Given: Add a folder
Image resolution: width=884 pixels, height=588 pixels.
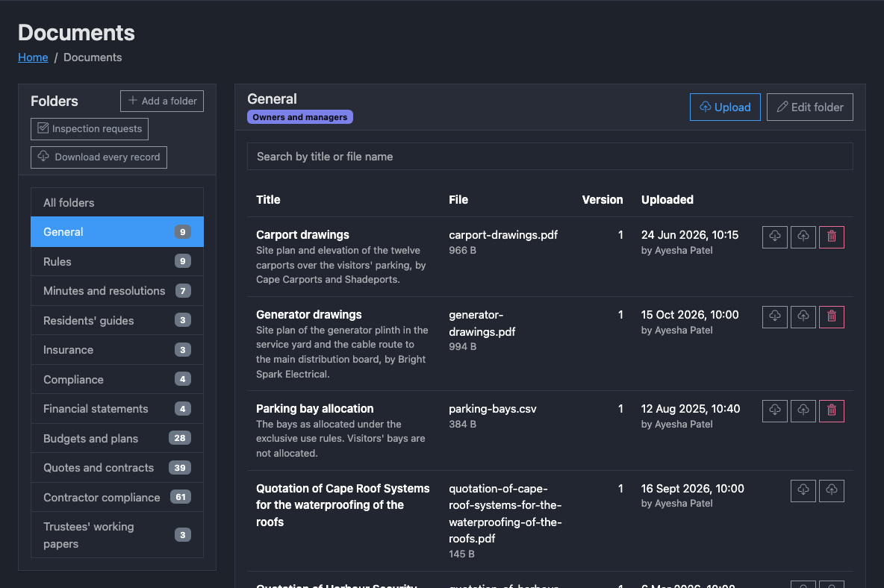Looking at the screenshot, I should [162, 101].
